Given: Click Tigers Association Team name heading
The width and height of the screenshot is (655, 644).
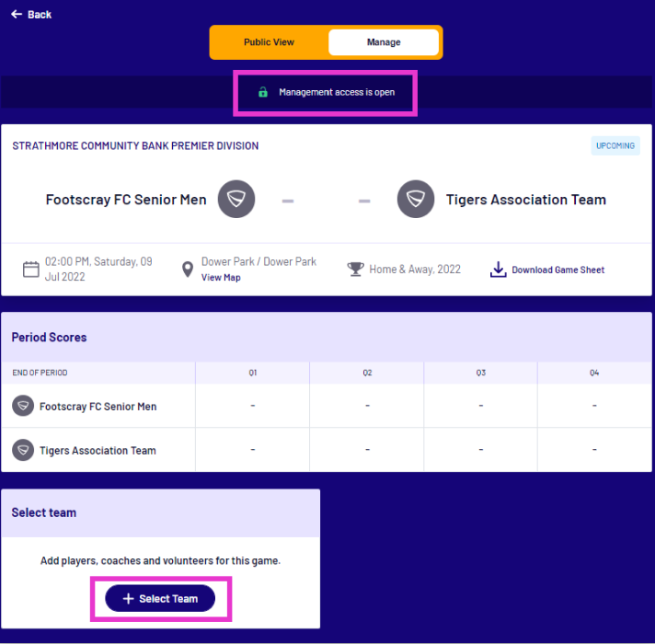Looking at the screenshot, I should (x=526, y=200).
